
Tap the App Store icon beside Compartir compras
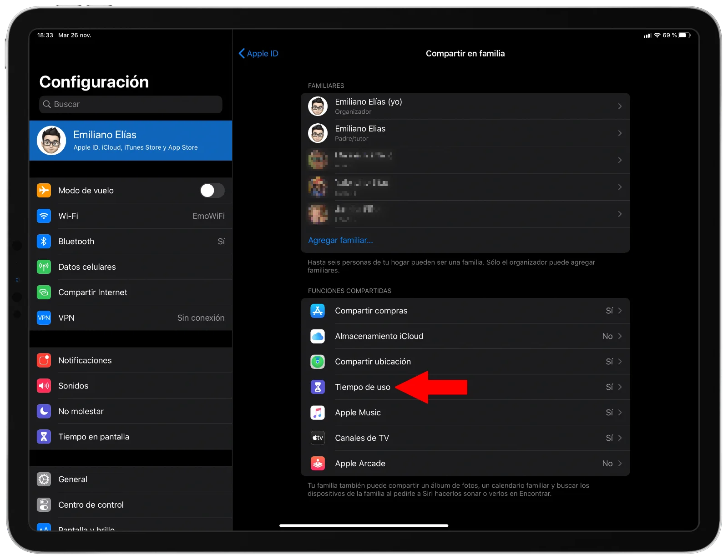[x=318, y=311]
